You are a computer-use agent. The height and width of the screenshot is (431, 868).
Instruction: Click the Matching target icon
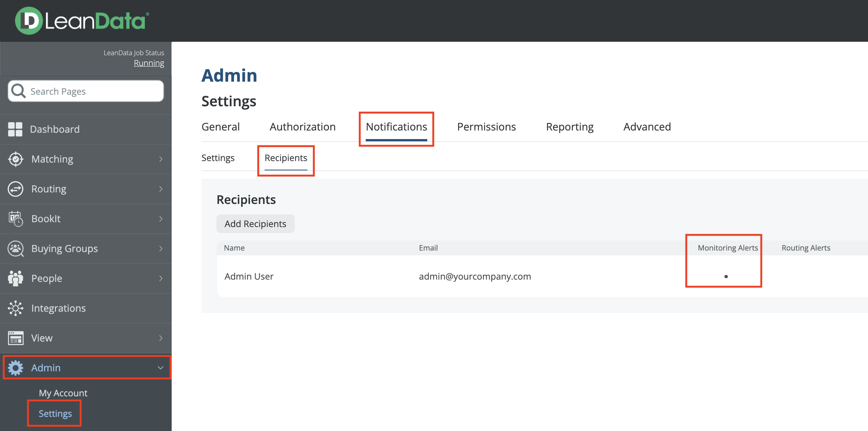click(x=16, y=159)
